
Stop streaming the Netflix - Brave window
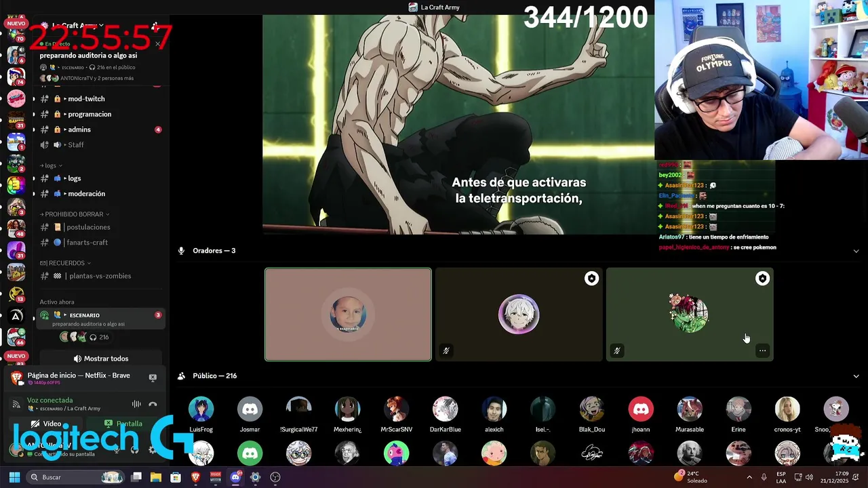pos(153,378)
